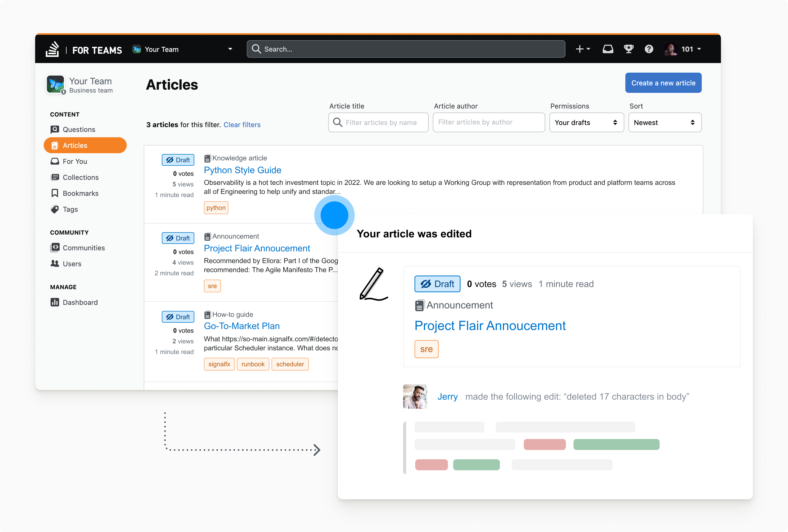Click the Communities sidebar icon
Viewport: 788px width, 532px height.
coord(55,248)
